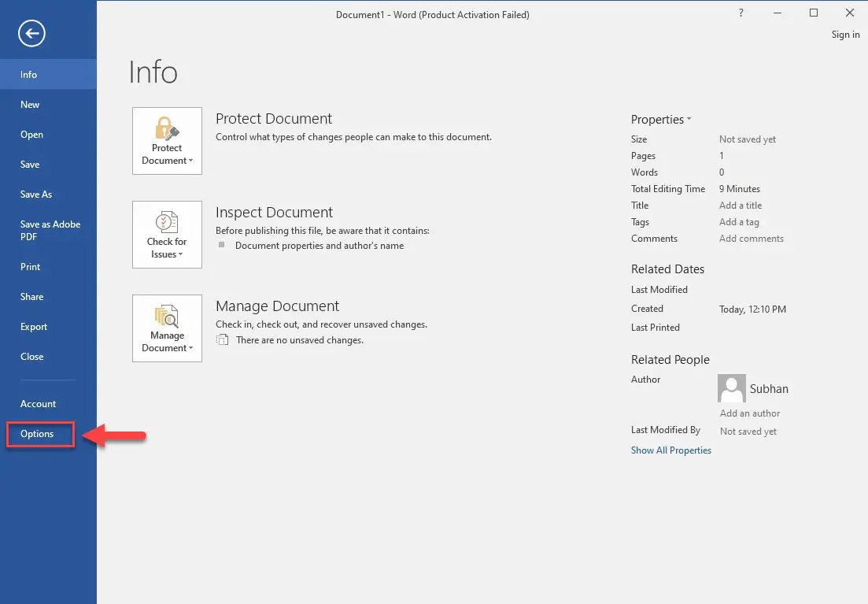Click 'Document properties and author's name' text
The height and width of the screenshot is (604, 868).
click(x=319, y=246)
